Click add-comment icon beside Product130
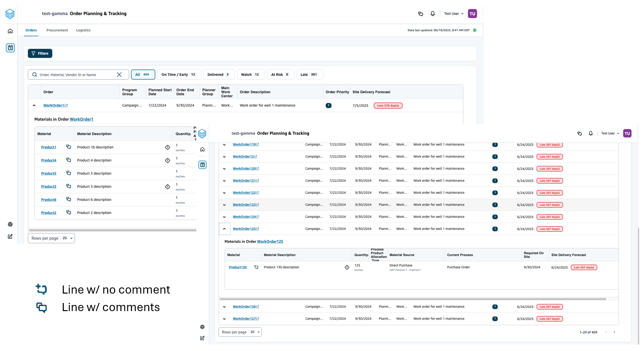 (x=256, y=267)
